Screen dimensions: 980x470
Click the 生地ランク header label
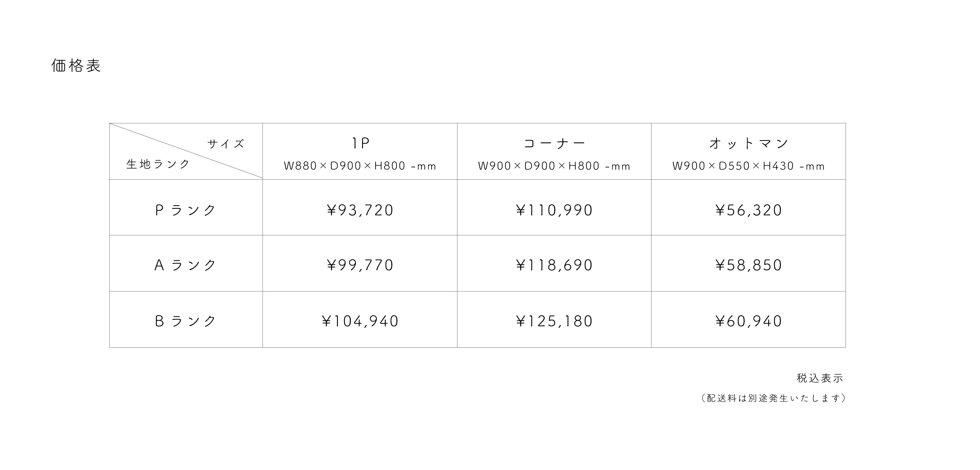click(158, 164)
